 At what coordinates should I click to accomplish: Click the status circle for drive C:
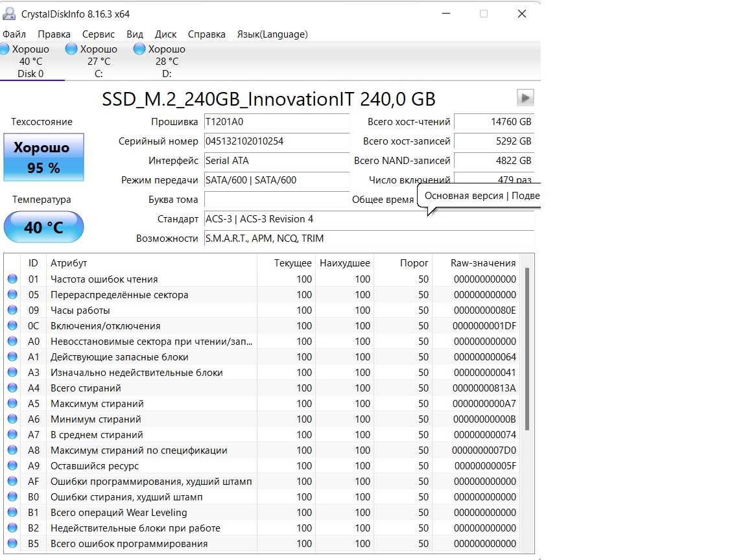(71, 49)
